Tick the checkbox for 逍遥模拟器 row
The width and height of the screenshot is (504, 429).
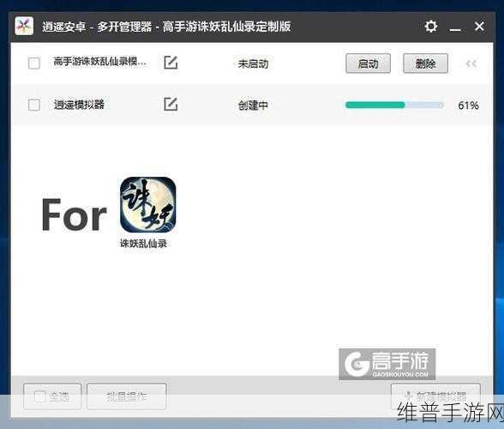click(x=34, y=105)
